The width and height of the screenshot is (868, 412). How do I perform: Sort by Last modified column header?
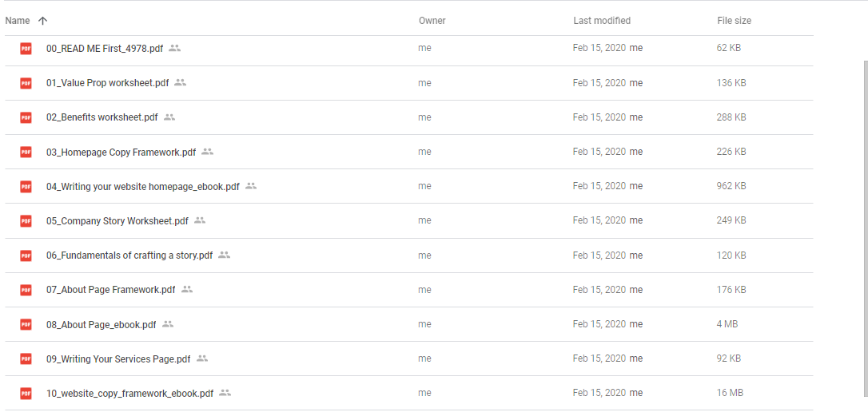coord(601,21)
